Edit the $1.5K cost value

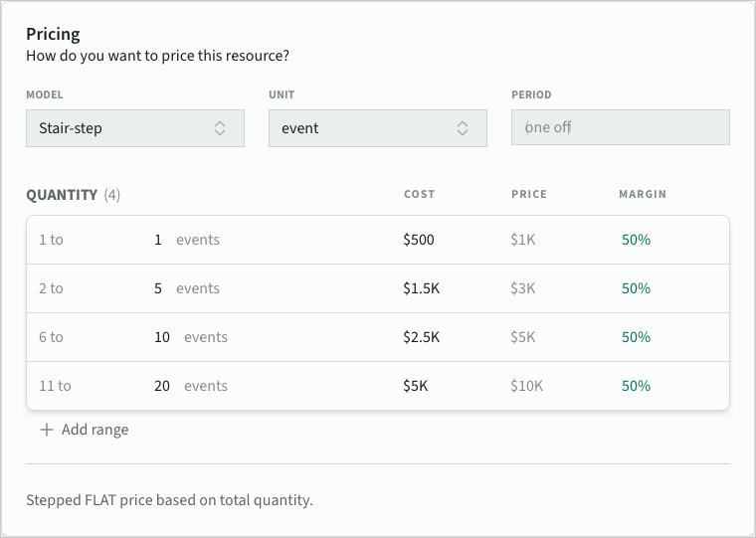click(423, 288)
